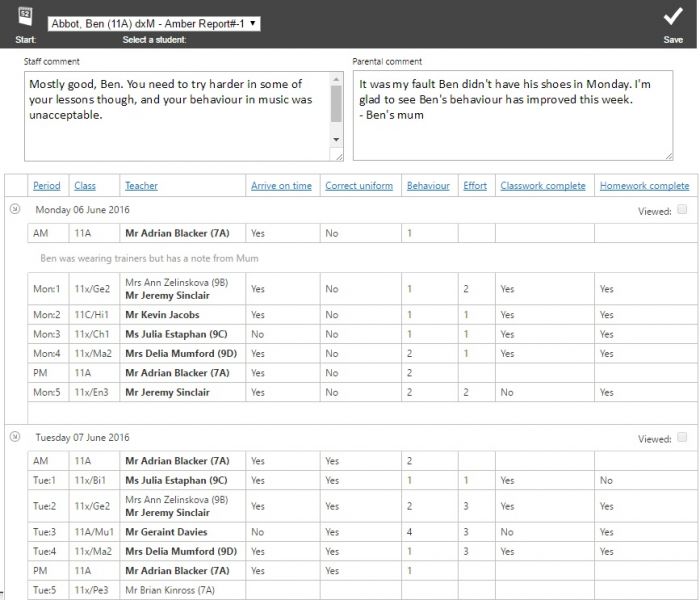Collapse the Tuesday 07 June 2016 section
Viewport: 700px width, 600px height.
(15, 437)
